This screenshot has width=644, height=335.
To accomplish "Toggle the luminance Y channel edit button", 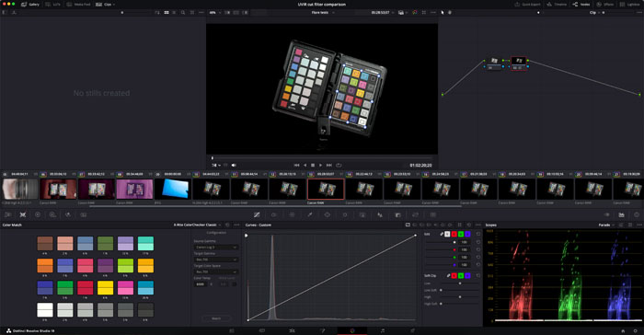I will [x=447, y=234].
